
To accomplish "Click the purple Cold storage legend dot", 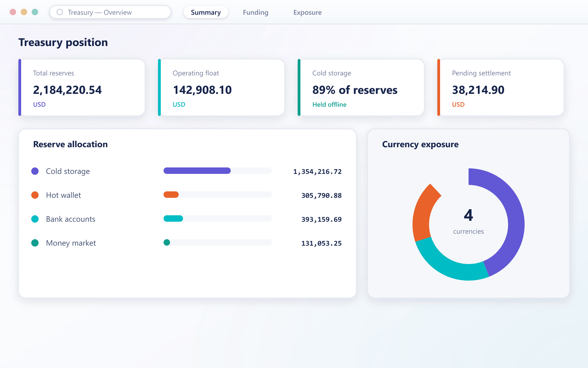I will (x=35, y=171).
